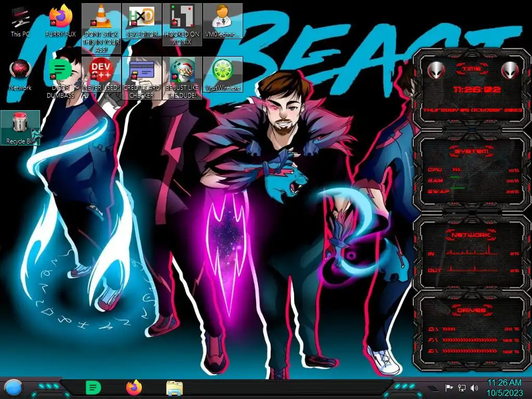
Task: Select the VLC cone shortcut on the desktop
Action: (101, 29)
